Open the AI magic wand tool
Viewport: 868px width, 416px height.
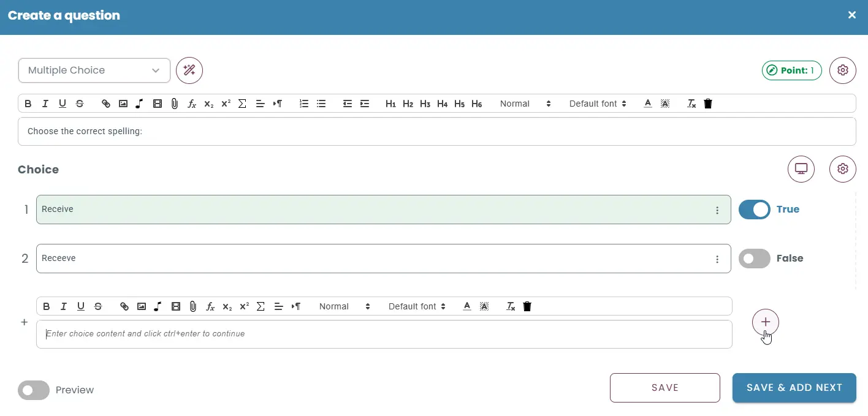(189, 70)
